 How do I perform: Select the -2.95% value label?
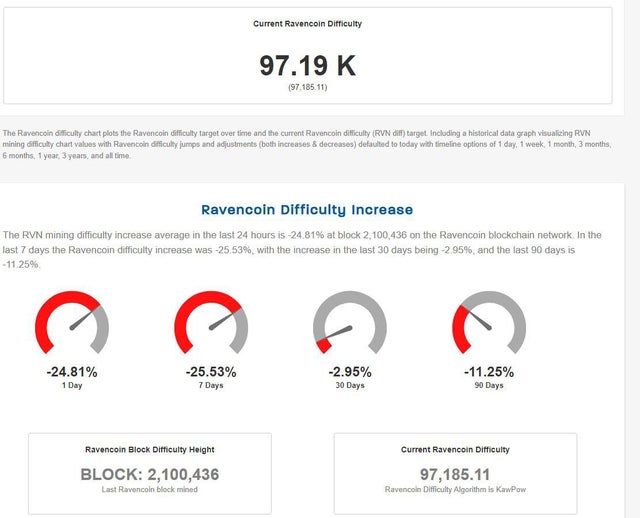point(350,372)
